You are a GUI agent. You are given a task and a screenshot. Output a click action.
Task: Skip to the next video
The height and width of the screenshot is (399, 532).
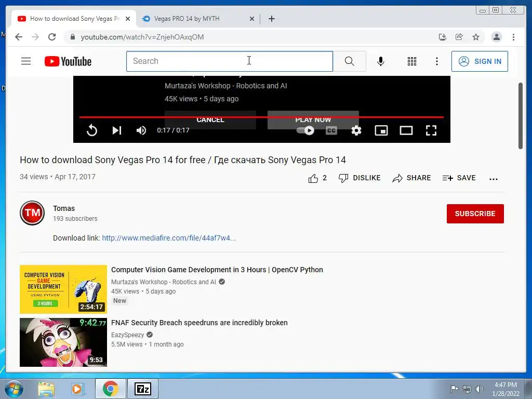point(117,130)
